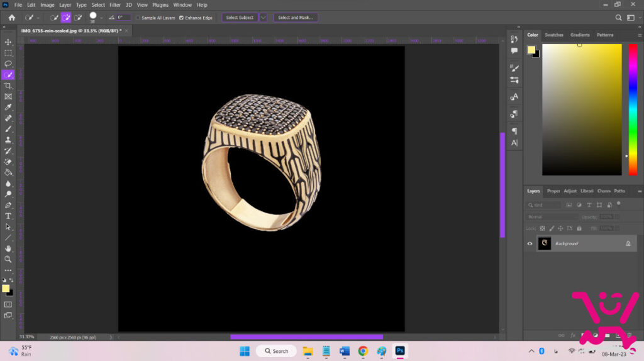Viewport: 644px width, 361px height.
Task: Click the hue slider in Color panel
Action: click(633, 109)
